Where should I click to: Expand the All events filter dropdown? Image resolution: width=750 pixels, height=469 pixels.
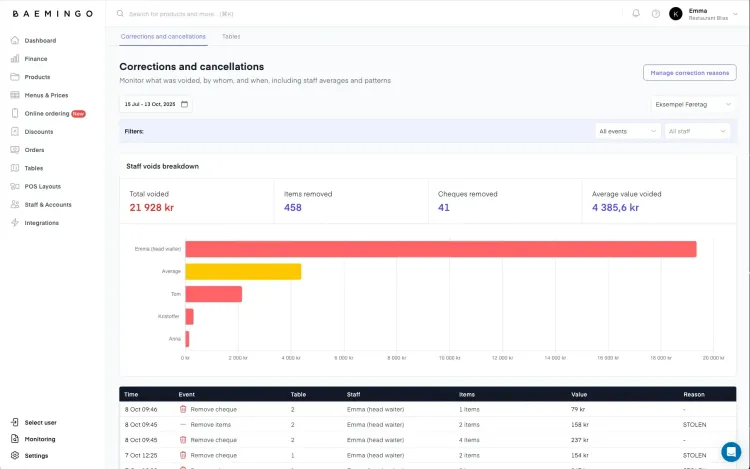[x=627, y=131]
